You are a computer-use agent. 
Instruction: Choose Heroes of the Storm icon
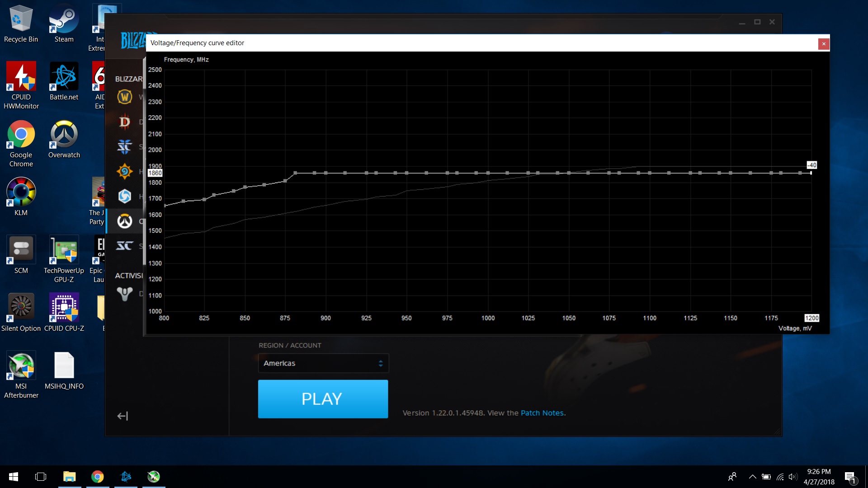point(125,196)
